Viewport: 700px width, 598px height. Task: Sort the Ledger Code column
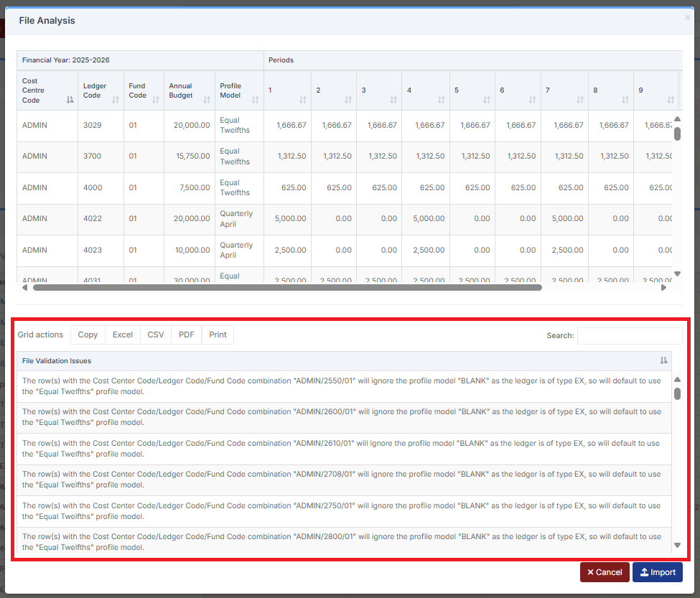pyautogui.click(x=115, y=101)
